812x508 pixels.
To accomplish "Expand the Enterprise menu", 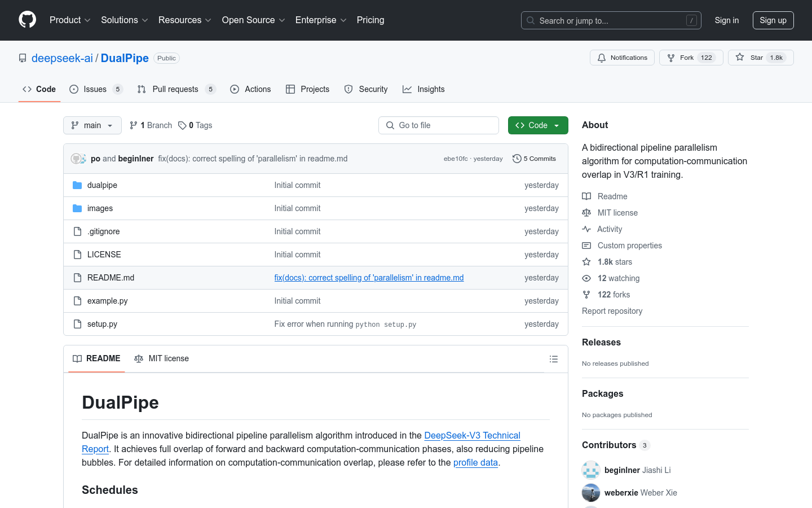I will tap(321, 20).
